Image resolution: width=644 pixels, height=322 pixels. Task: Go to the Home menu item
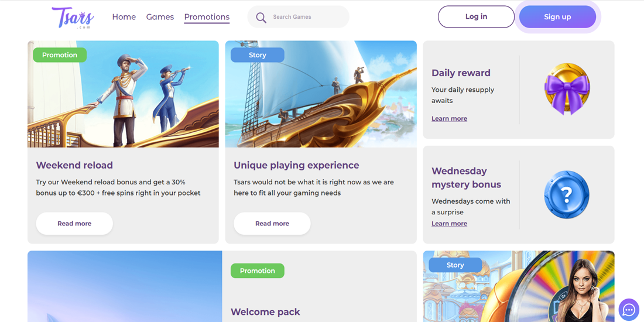(124, 17)
